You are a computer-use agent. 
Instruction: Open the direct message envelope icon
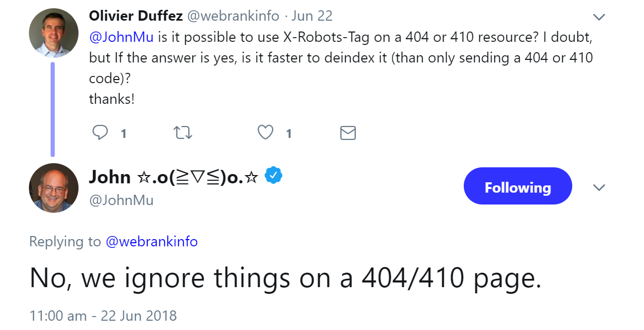(347, 133)
